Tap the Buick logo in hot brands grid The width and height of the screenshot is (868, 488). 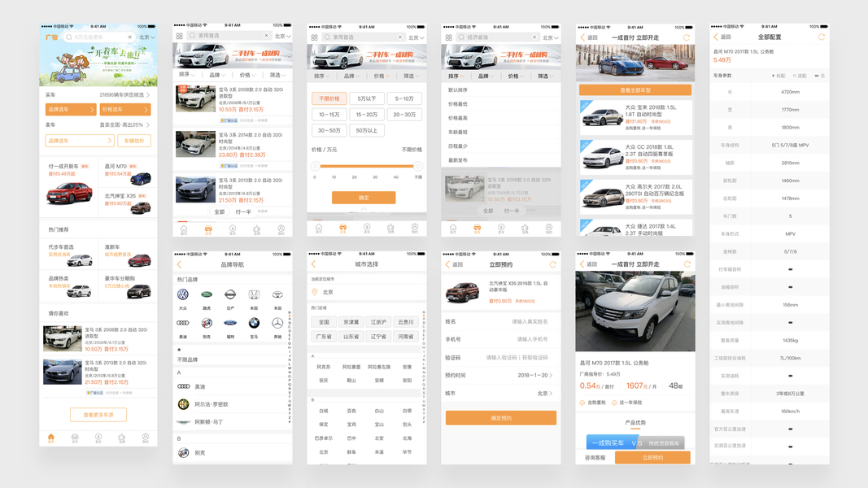coord(207,323)
